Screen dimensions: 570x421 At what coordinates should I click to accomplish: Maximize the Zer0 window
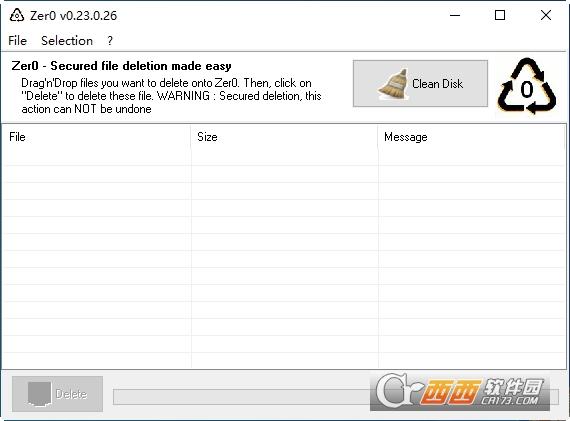(500, 15)
